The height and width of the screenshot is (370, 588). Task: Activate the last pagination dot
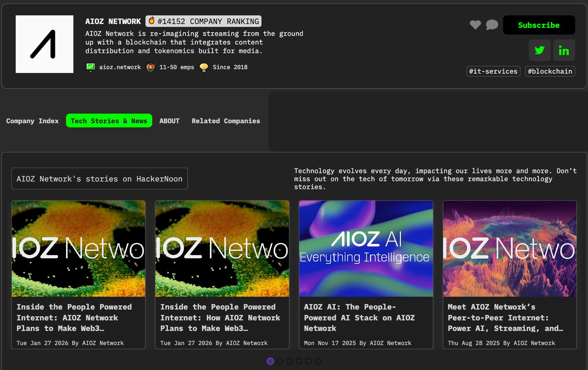point(319,361)
